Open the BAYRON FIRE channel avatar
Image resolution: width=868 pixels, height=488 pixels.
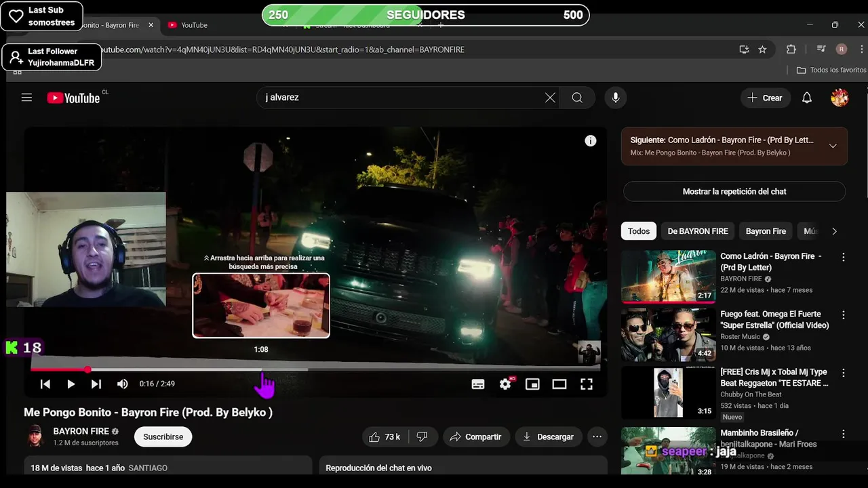click(35, 436)
